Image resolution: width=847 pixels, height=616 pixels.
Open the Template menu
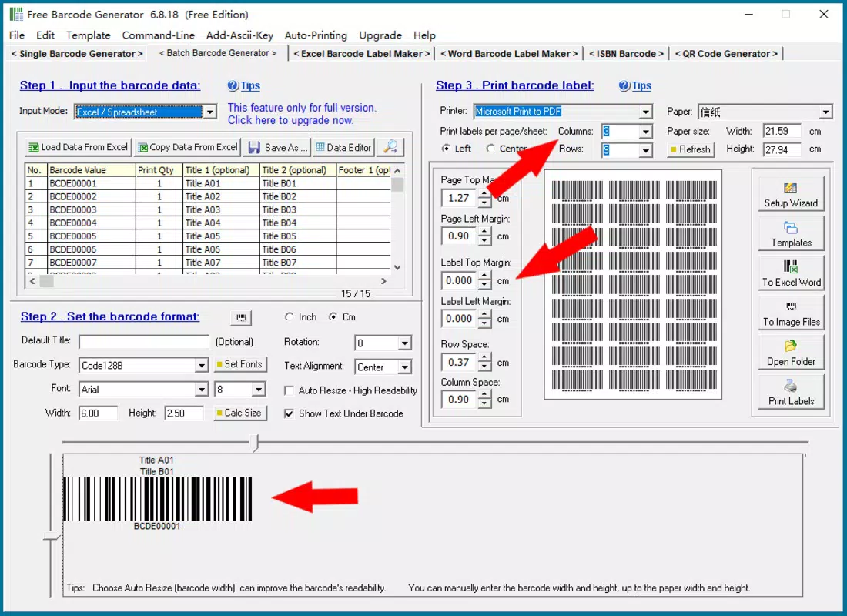click(88, 35)
